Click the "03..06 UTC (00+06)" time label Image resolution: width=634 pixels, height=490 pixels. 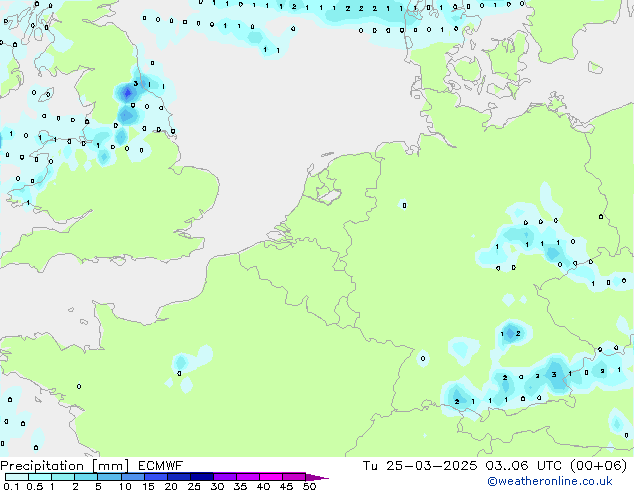[556, 466]
